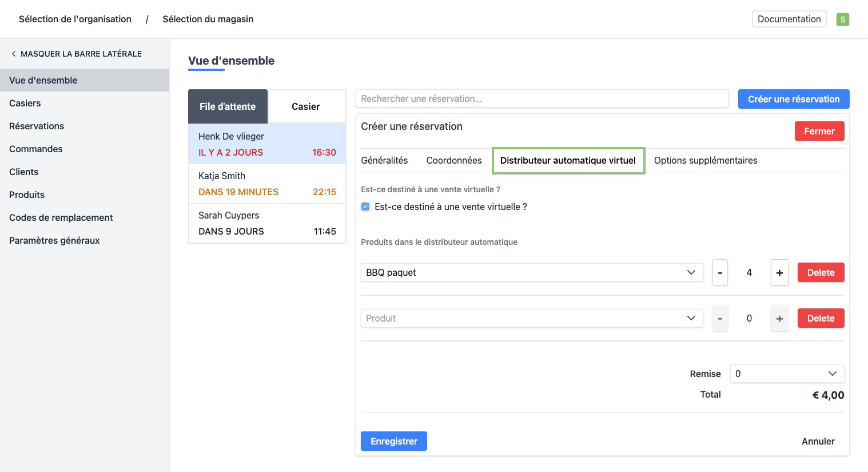Click the green S user avatar icon
This screenshot has height=472, width=868.
[842, 19]
